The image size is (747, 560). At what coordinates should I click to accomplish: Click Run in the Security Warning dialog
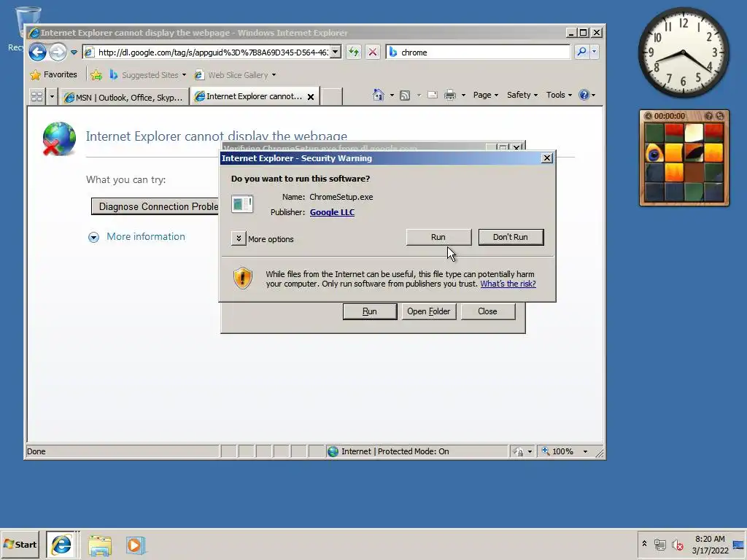pos(438,237)
